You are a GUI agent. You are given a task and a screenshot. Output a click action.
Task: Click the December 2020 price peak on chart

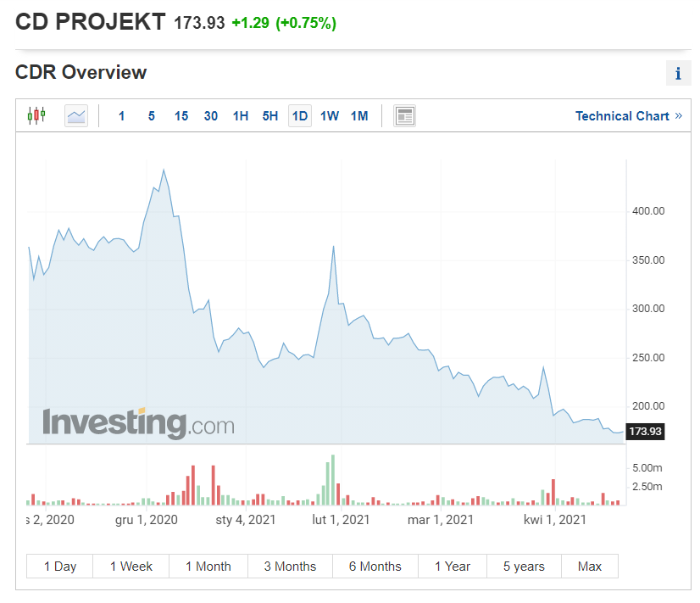(x=164, y=170)
